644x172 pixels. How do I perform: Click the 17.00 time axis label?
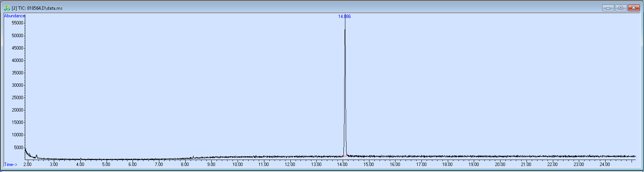tap(421, 164)
